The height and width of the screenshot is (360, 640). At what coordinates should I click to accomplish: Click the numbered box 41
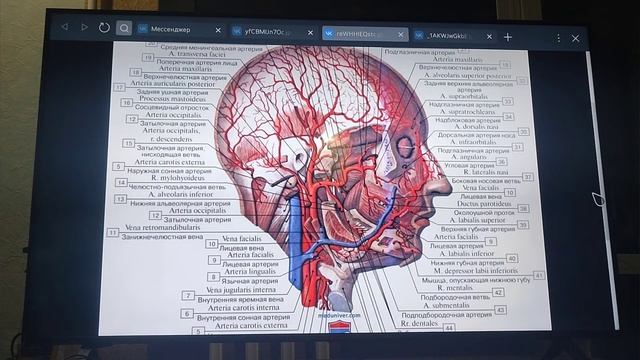539,275
